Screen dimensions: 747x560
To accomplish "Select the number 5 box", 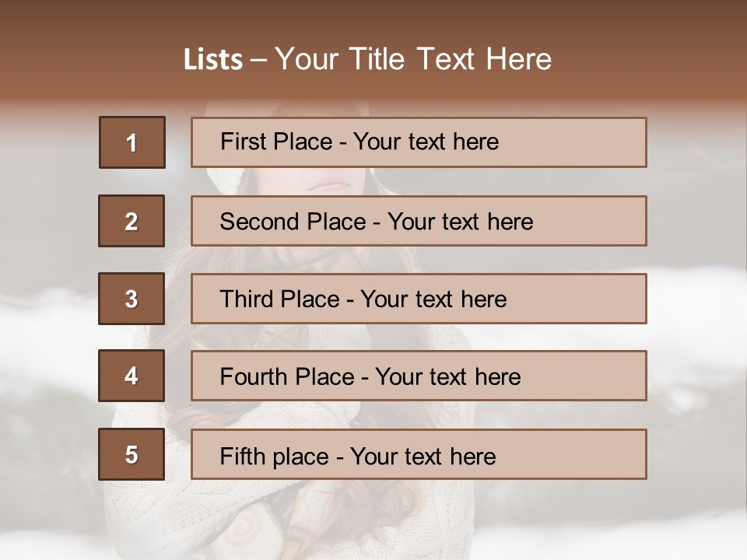I will point(132,454).
